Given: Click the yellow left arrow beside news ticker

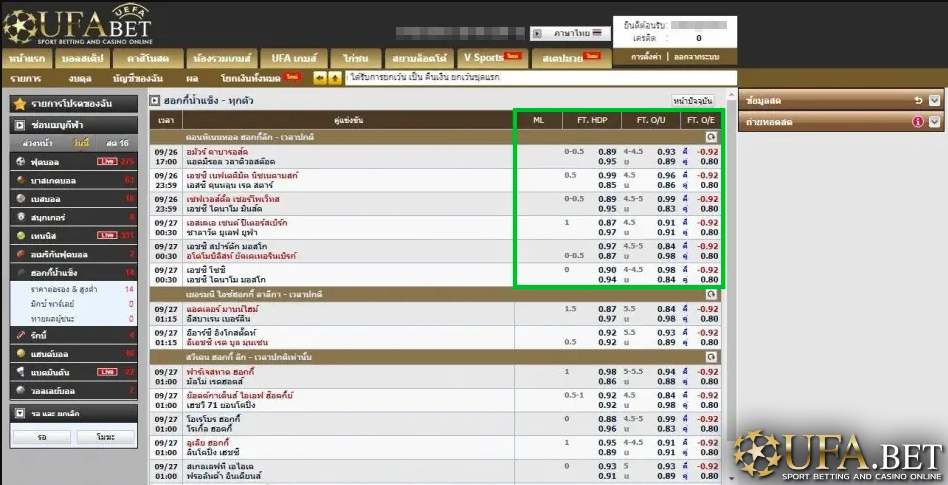Looking at the screenshot, I should pyautogui.click(x=320, y=78).
